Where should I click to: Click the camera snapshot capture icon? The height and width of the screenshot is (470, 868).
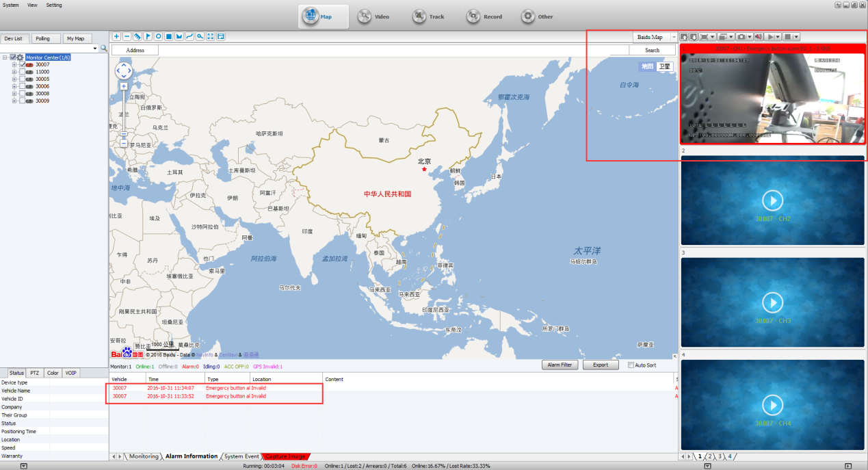[741, 36]
